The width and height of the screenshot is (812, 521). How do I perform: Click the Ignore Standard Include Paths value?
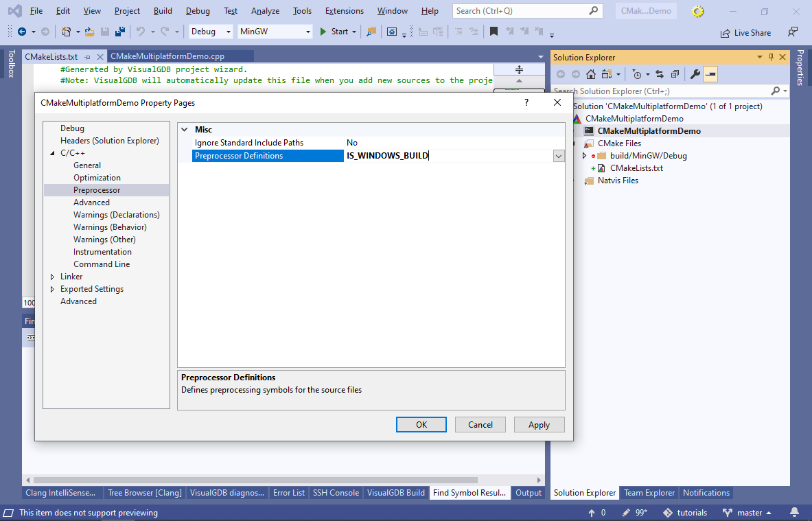[x=454, y=143]
